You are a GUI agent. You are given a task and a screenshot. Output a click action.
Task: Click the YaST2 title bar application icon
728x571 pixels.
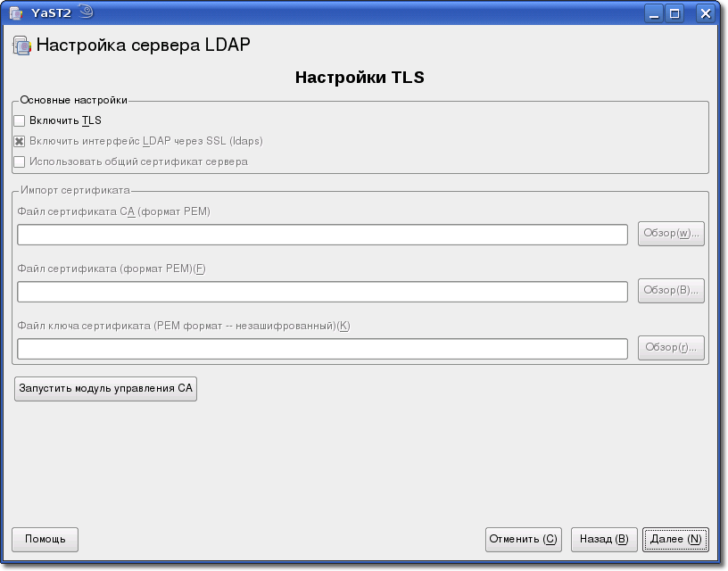[16, 13]
